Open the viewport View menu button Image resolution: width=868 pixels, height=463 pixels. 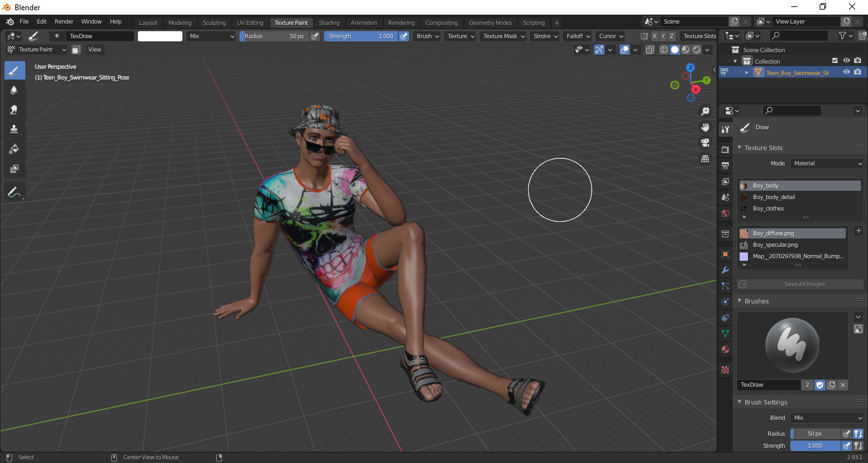click(x=95, y=50)
